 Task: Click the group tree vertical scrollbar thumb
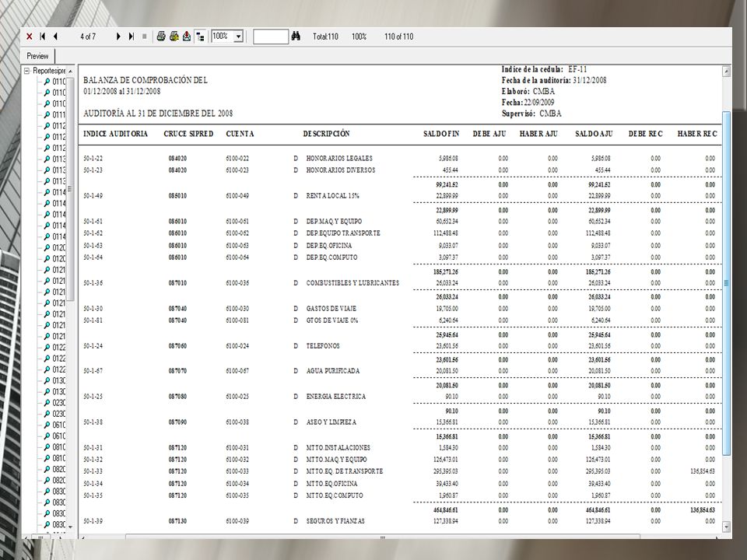point(70,188)
